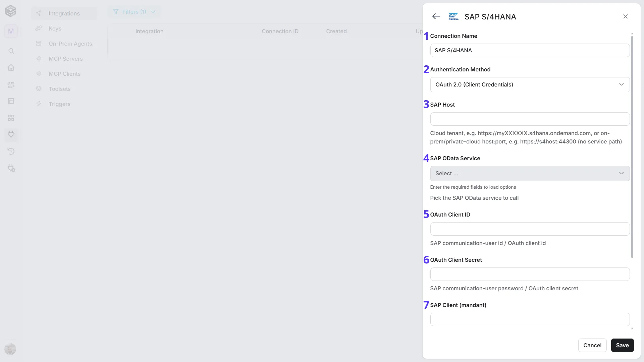Click the Integration column header
Viewport: 644px width, 362px height.
pos(149,31)
